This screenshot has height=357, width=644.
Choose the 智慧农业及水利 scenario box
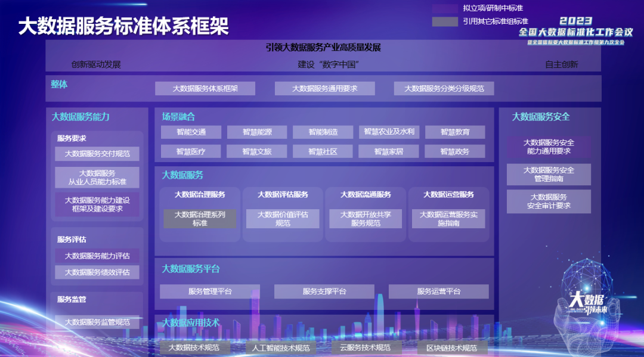389,132
